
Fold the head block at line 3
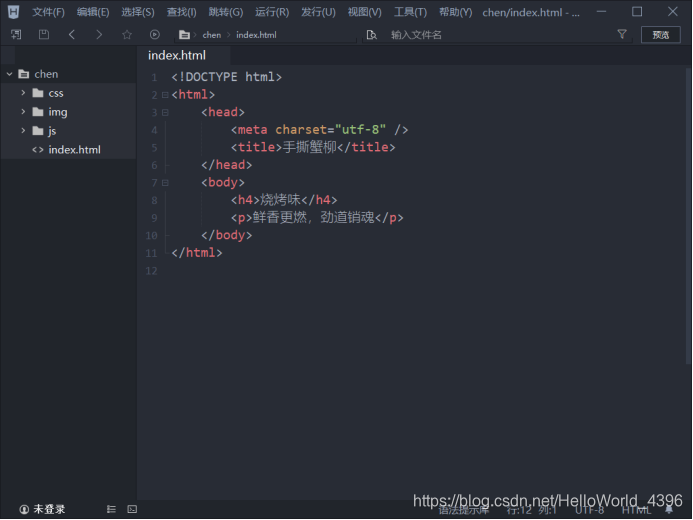[165, 113]
